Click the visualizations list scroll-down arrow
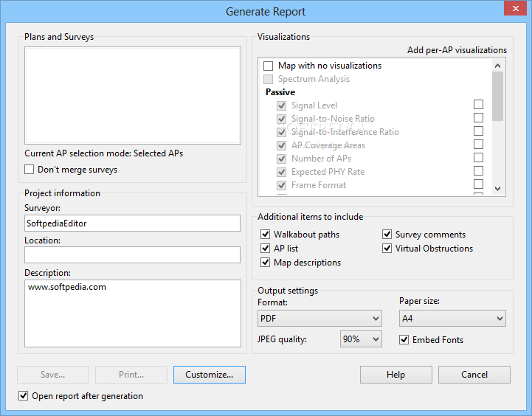Screen dimensions: 532x416 pyautogui.click(x=498, y=189)
